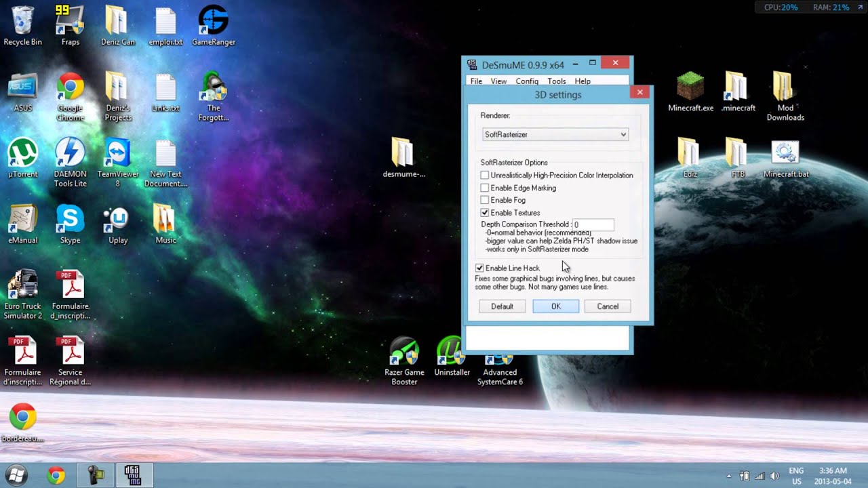Focus the Depth Comparison Threshold field
This screenshot has height=488, width=868.
point(593,224)
